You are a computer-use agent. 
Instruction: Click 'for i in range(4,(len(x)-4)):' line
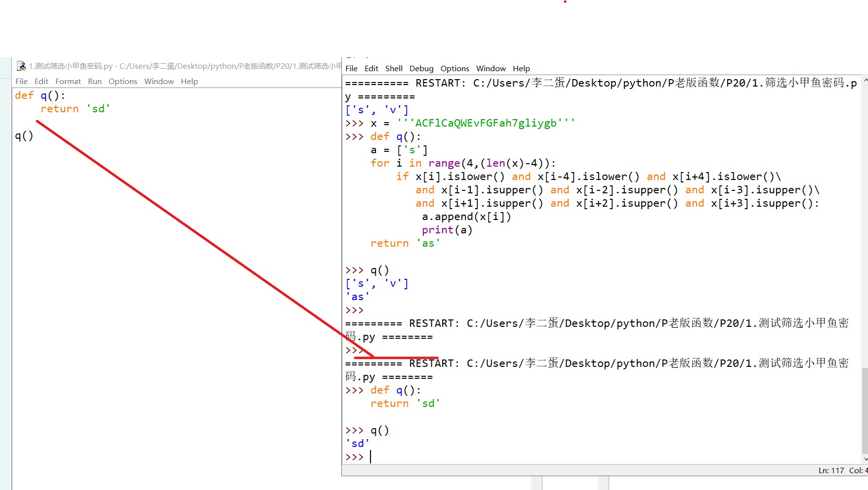coord(463,163)
